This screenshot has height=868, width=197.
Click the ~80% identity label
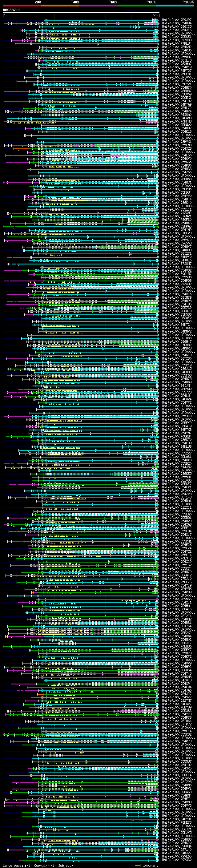coord(151,2)
